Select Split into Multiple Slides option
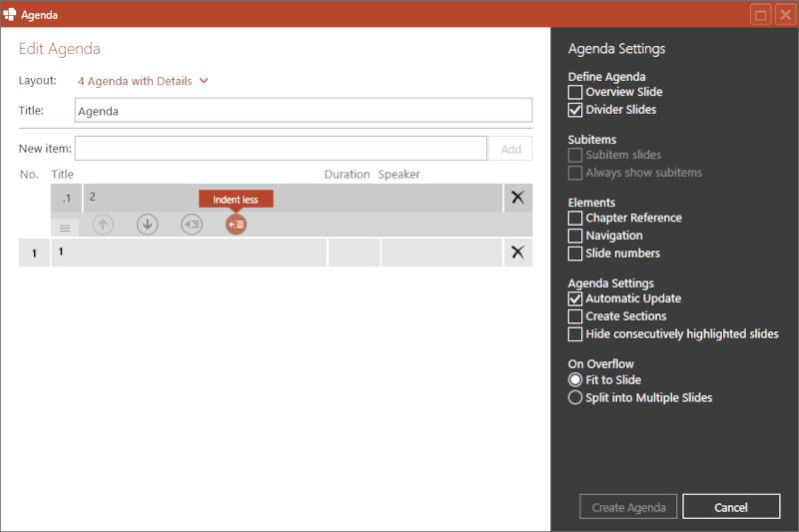 575,397
